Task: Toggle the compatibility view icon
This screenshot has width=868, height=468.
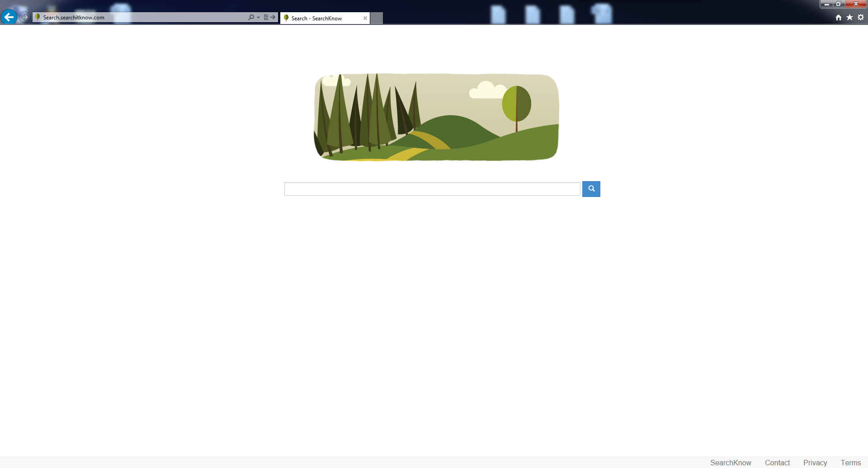Action: (266, 17)
